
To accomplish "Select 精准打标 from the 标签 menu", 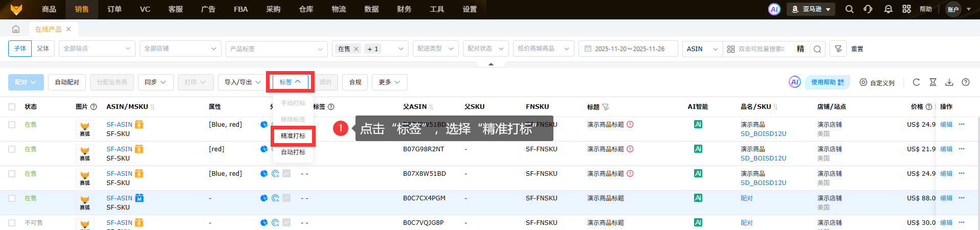I will pyautogui.click(x=293, y=136).
